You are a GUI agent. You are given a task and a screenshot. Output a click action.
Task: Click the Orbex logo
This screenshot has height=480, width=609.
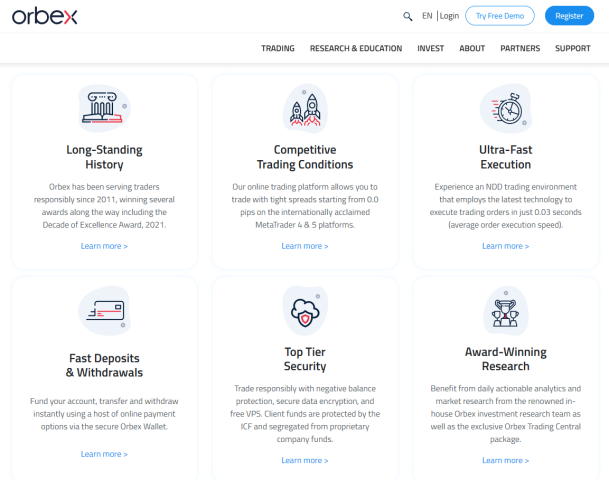tap(45, 16)
